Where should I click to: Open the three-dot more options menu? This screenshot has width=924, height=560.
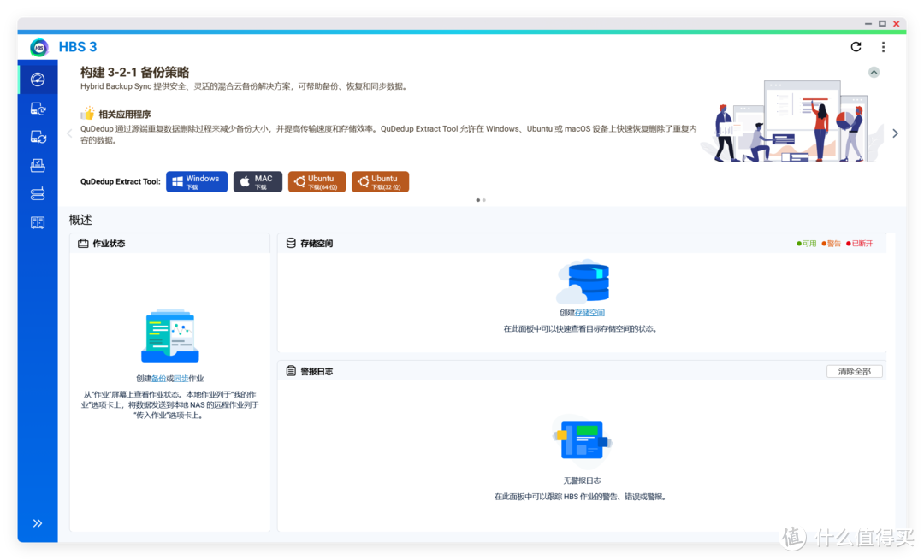(x=883, y=47)
